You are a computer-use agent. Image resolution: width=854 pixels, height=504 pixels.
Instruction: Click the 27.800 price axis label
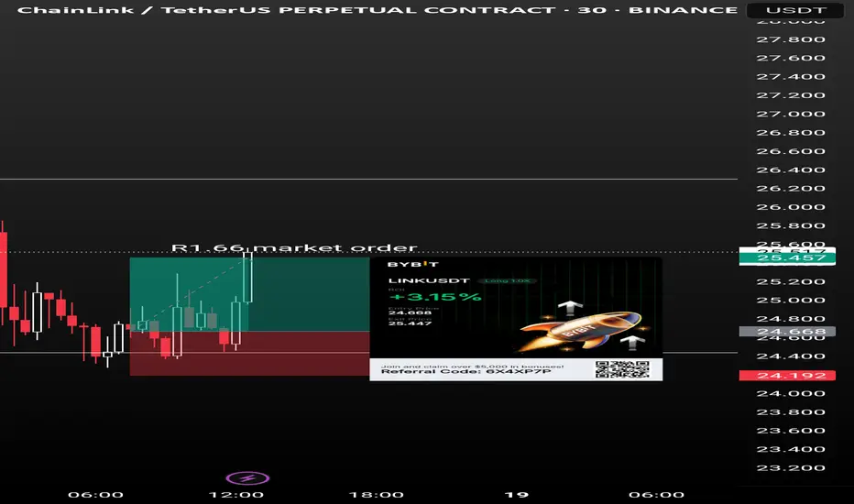790,39
